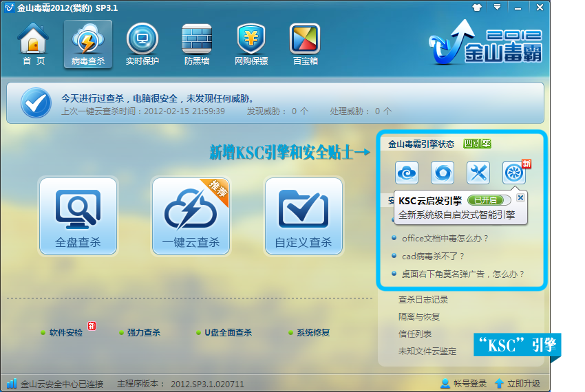Viewport: 585px width, 392px height.
Task: Click version text 2012.SP3.1.020711
Action: pyautogui.click(x=207, y=384)
